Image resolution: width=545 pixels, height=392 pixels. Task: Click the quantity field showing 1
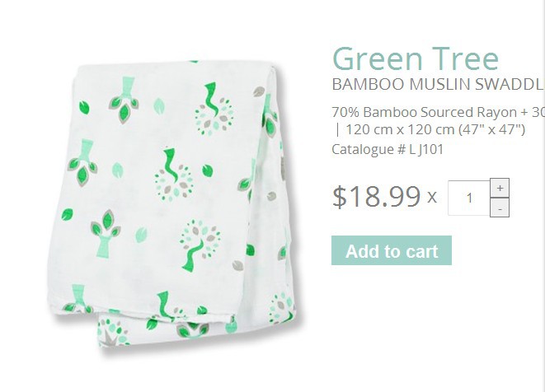coord(469,198)
